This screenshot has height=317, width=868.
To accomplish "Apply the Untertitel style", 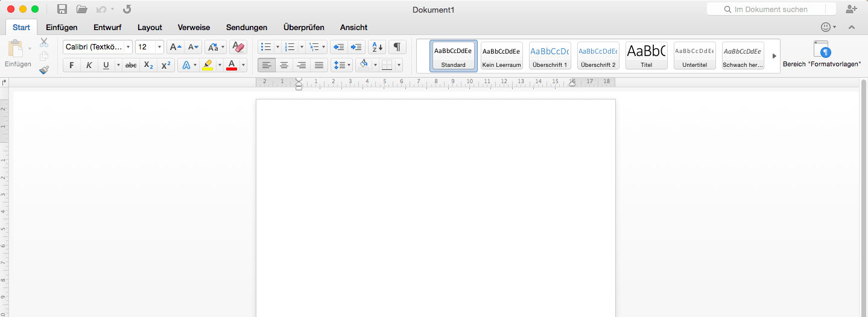I will coord(695,56).
